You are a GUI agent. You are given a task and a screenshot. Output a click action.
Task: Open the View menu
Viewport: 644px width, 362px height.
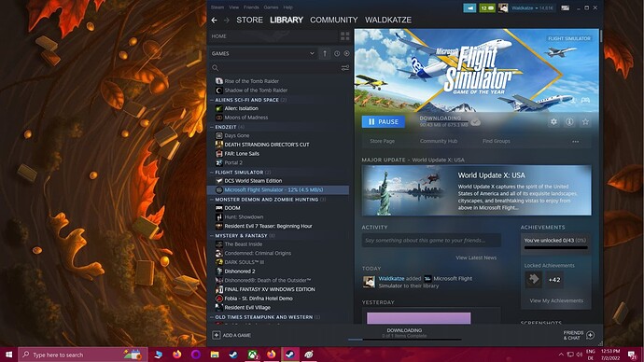tap(233, 7)
